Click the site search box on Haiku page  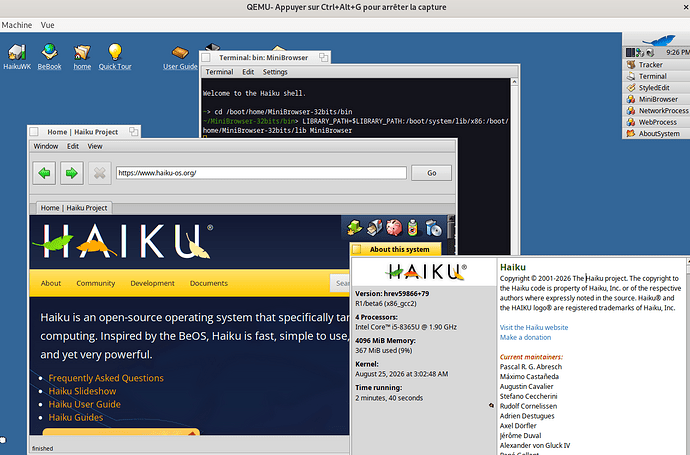[341, 283]
